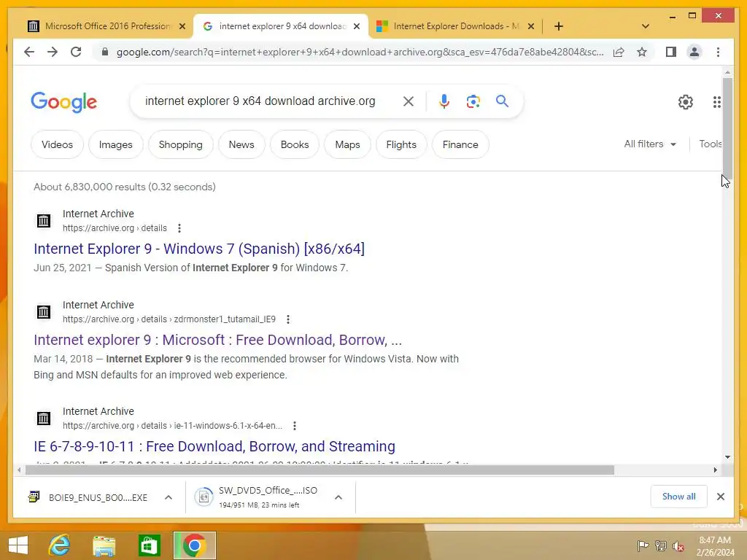Click the scroll-right arrow of the horizontal scrollbar
Screen dimensions: 747x560
tap(715, 470)
